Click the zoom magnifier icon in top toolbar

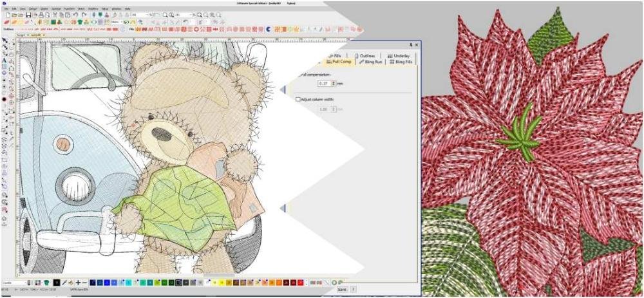click(165, 15)
